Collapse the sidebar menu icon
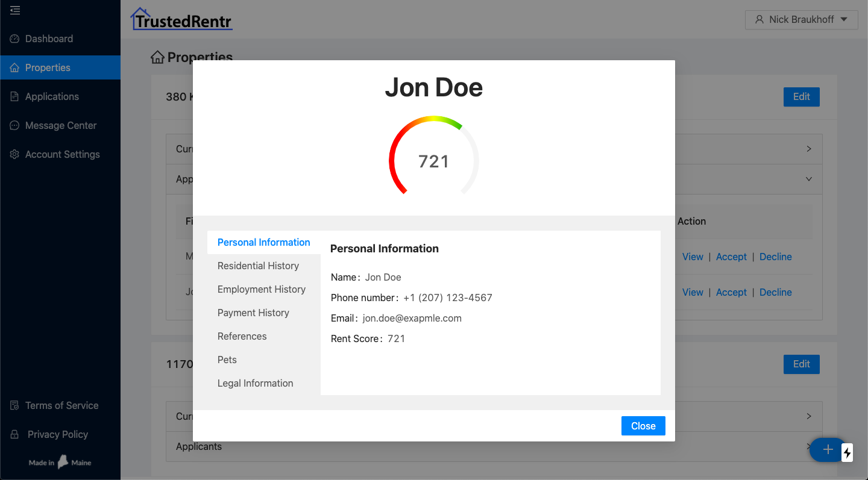Screen dimensions: 868x480 coord(15,10)
